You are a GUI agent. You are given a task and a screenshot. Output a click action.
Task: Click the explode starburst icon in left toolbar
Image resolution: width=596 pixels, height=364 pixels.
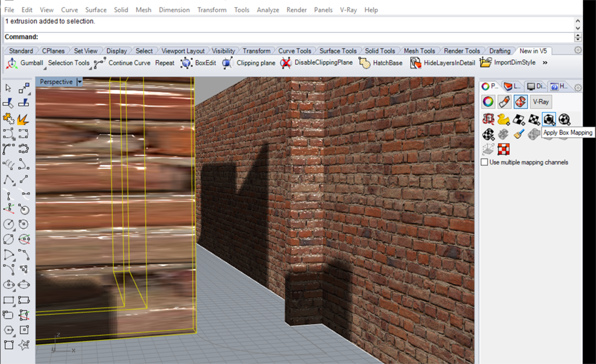(24, 119)
